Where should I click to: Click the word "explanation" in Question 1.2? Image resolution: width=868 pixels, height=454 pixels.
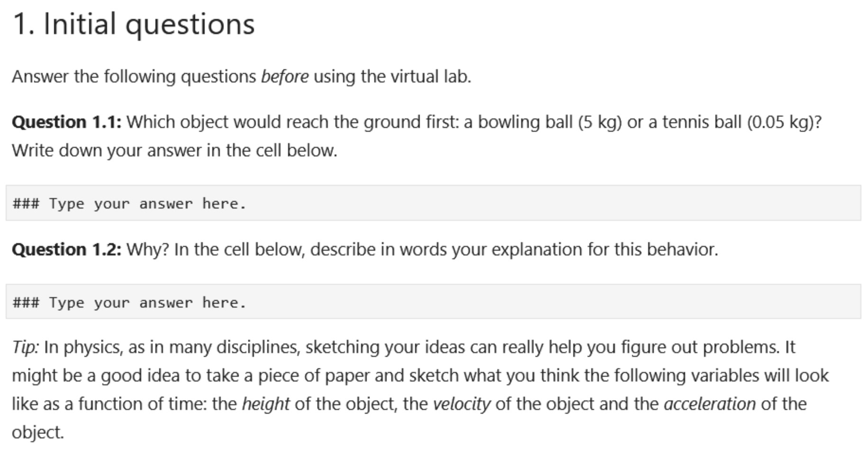(x=537, y=249)
